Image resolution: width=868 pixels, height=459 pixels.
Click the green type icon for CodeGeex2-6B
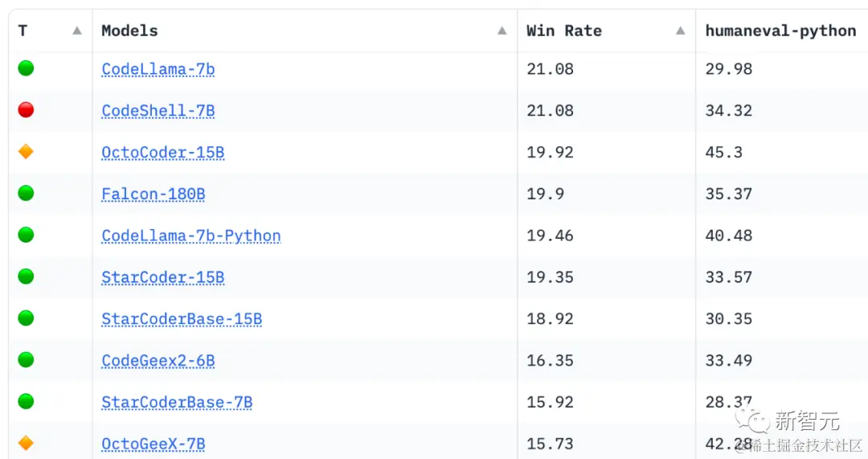tap(26, 359)
